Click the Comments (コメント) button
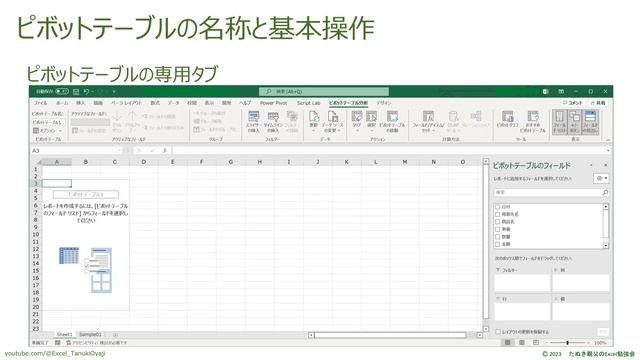Image resolution: width=640 pixels, height=360 pixels. [572, 103]
